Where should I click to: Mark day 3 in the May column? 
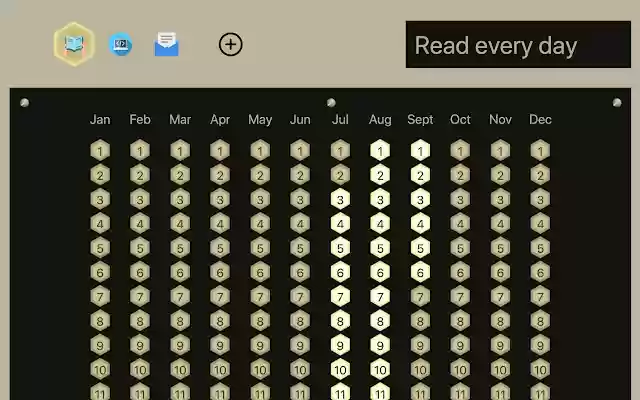(x=260, y=200)
